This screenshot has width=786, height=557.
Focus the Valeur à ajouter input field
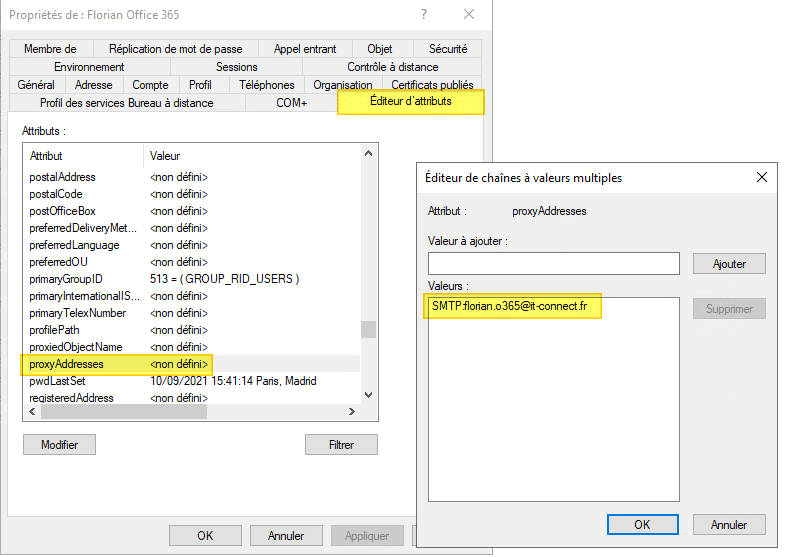[x=554, y=264]
